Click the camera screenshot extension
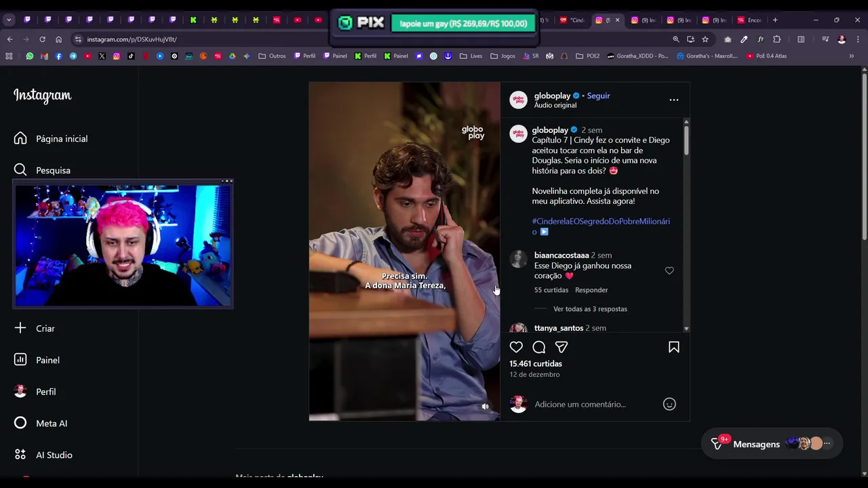This screenshot has width=868, height=488. [x=728, y=39]
